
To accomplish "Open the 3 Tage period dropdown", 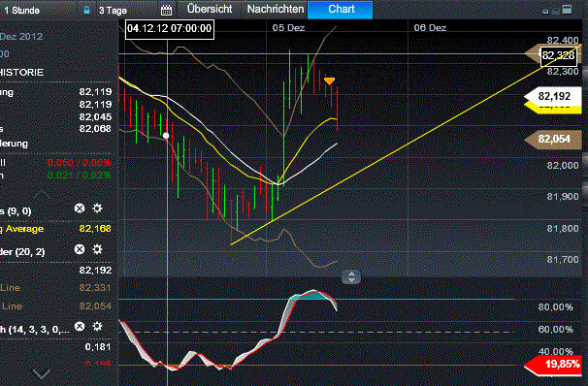I will tap(113, 10).
